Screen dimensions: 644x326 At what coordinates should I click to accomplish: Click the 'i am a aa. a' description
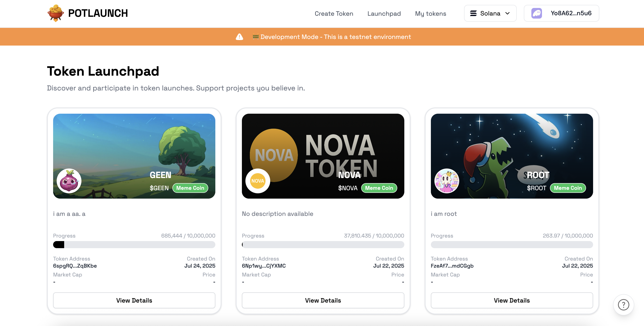pos(69,214)
